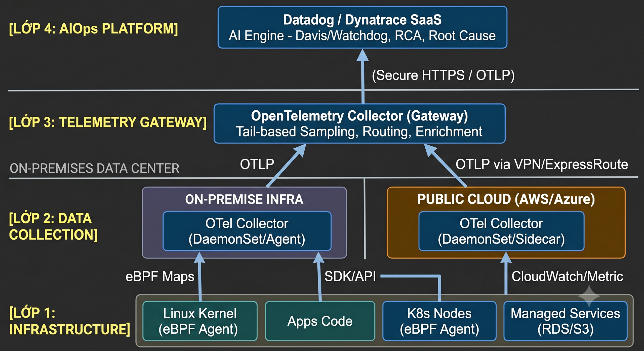Click the K8s Nodes (eBPF Agent) box
The width and height of the screenshot is (644, 351).
pyautogui.click(x=439, y=321)
